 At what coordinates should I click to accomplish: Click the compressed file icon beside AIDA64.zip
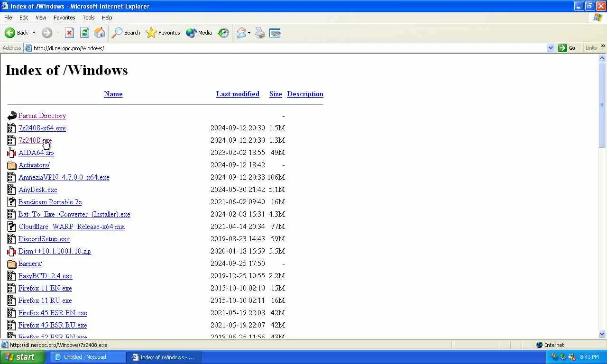pyautogui.click(x=12, y=153)
